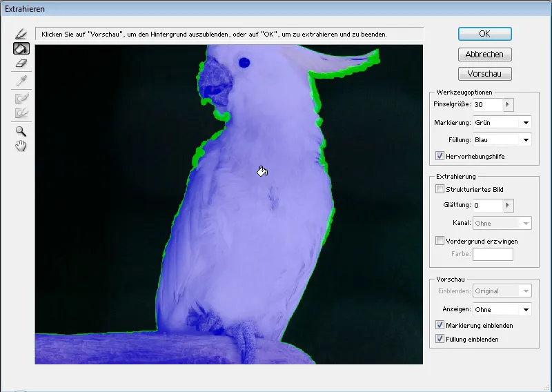The image size is (552, 392).
Task: Select the Eraser tool
Action: [21, 63]
